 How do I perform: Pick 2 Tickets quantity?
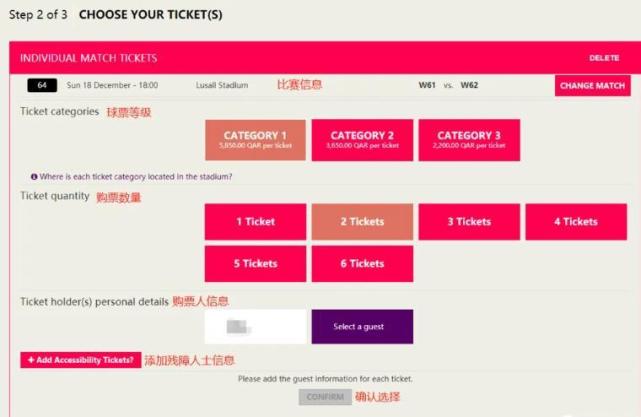[x=362, y=222]
